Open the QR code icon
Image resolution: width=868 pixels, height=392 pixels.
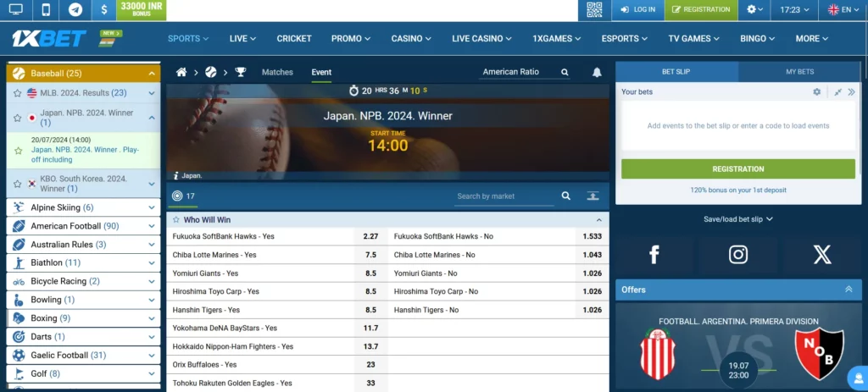click(x=594, y=10)
